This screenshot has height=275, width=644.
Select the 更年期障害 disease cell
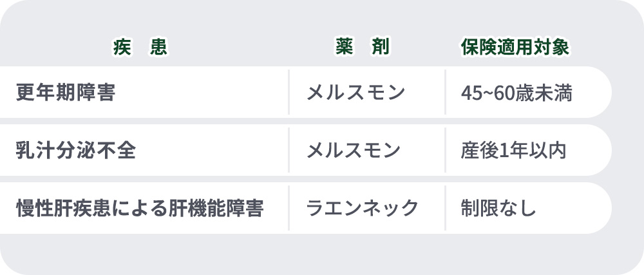(66, 93)
